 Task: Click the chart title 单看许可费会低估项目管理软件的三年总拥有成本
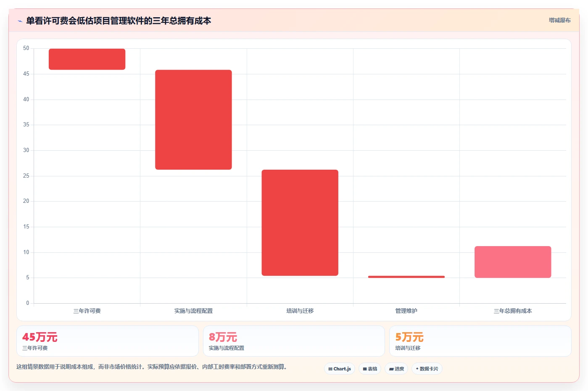point(119,21)
